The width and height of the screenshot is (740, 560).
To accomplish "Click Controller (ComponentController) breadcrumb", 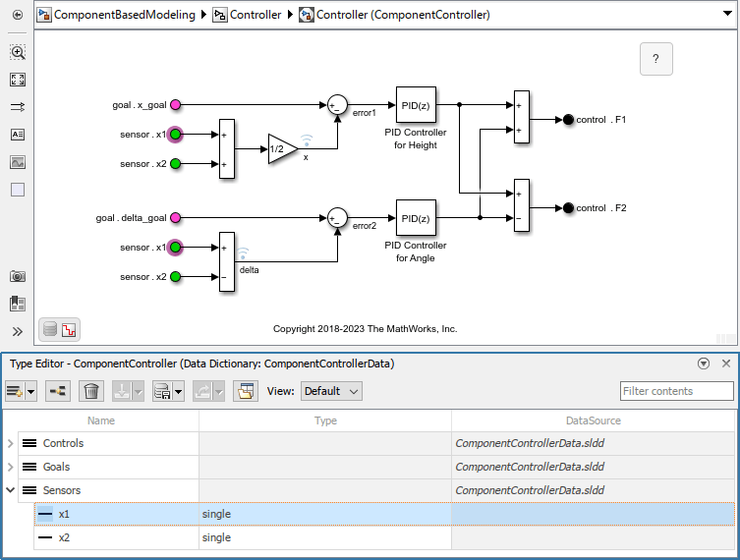I will (403, 15).
